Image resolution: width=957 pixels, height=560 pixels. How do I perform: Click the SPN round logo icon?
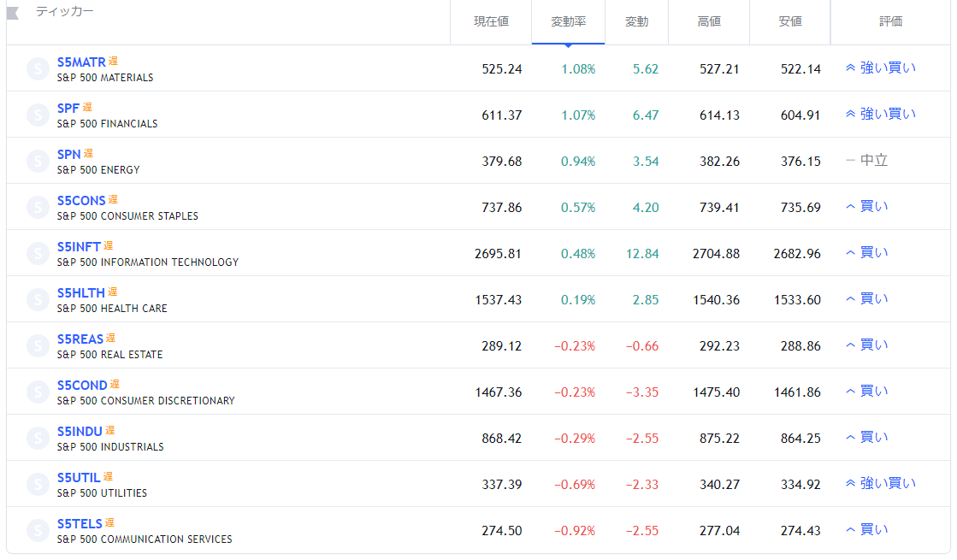pyautogui.click(x=38, y=161)
